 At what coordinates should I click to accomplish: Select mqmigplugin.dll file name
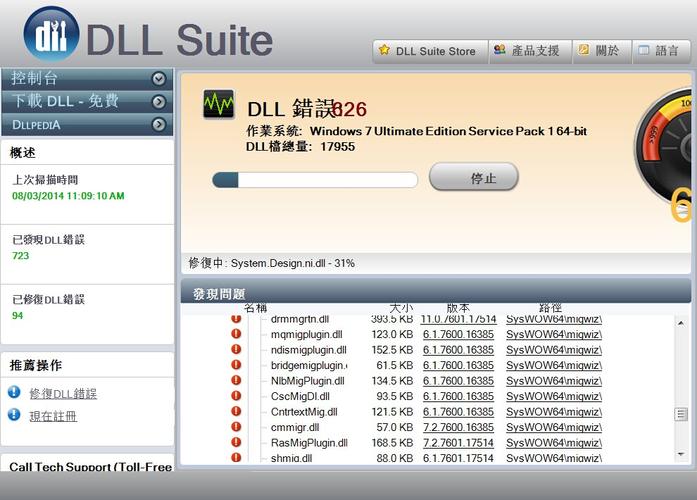coord(307,334)
